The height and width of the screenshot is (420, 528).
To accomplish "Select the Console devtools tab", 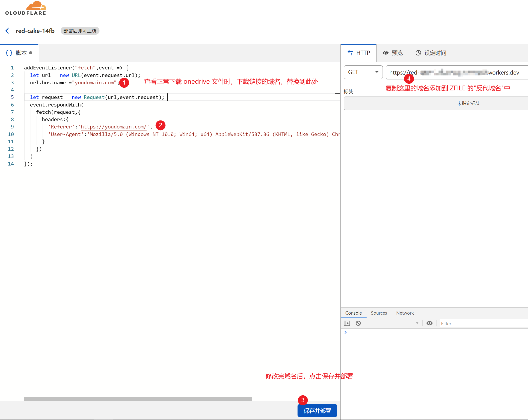I will (x=353, y=313).
